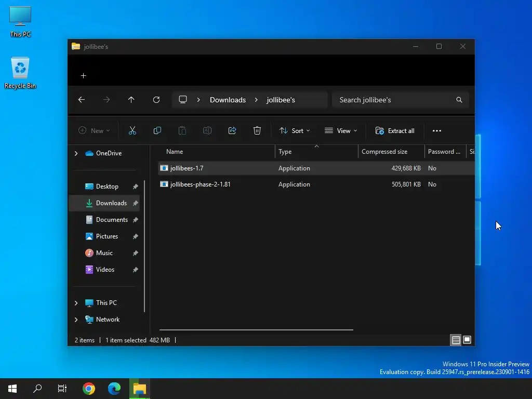Image resolution: width=532 pixels, height=399 pixels.
Task: Sort by the Type column header
Action: point(316,152)
